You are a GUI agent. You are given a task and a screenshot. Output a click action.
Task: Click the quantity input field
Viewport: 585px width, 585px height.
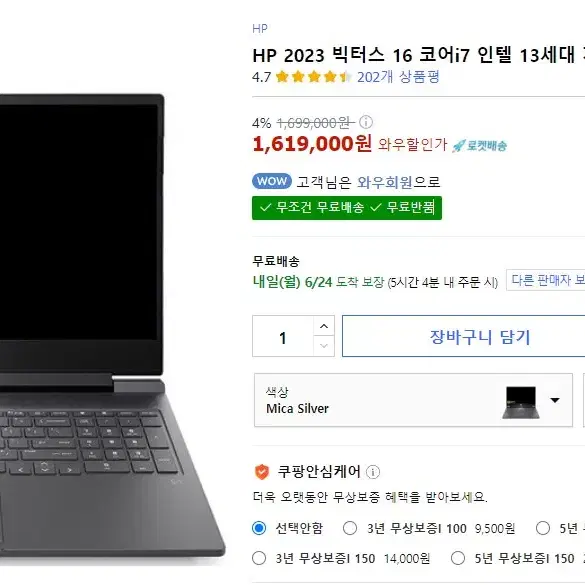pos(283,336)
